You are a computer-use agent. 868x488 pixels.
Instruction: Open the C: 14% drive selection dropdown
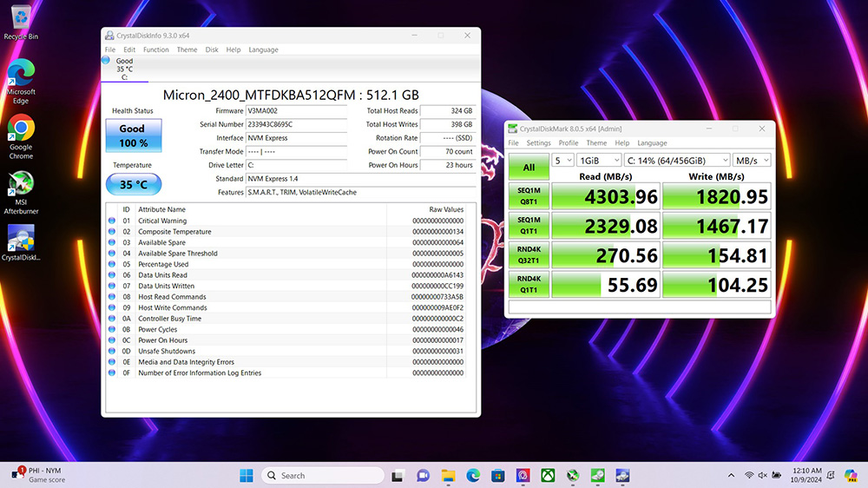click(677, 160)
